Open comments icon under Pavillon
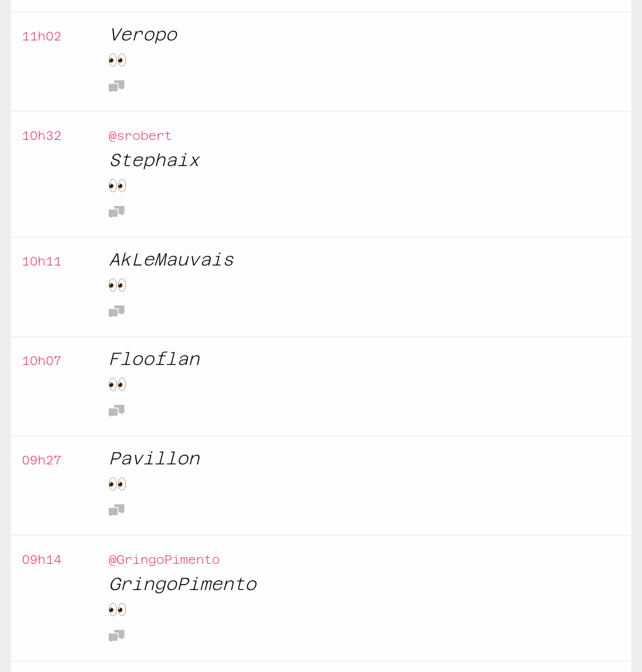The width and height of the screenshot is (642, 672). [x=116, y=510]
